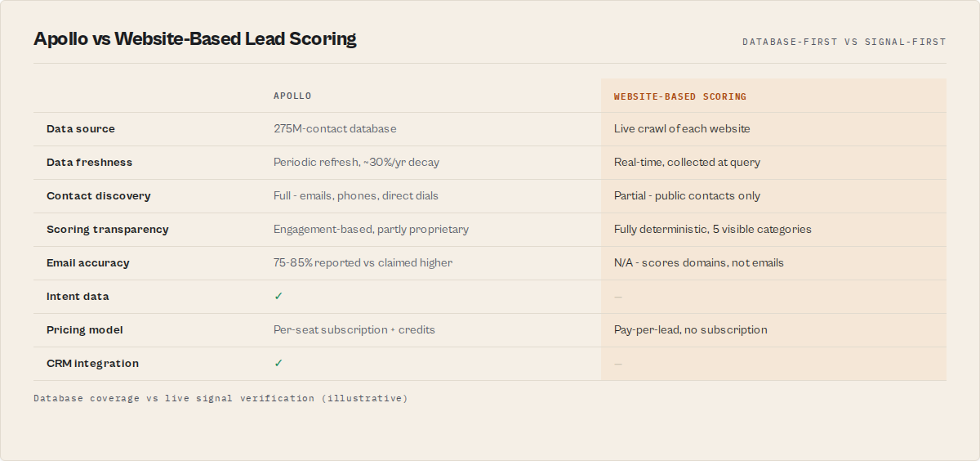Click the Pricing model row label
980x461 pixels.
tap(85, 329)
